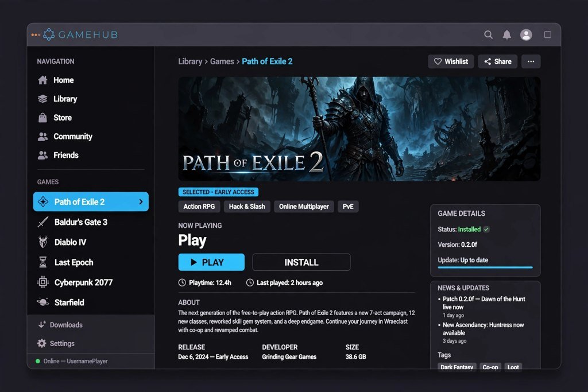Click the Action RPG genre tag
This screenshot has width=588, height=392.
click(199, 207)
